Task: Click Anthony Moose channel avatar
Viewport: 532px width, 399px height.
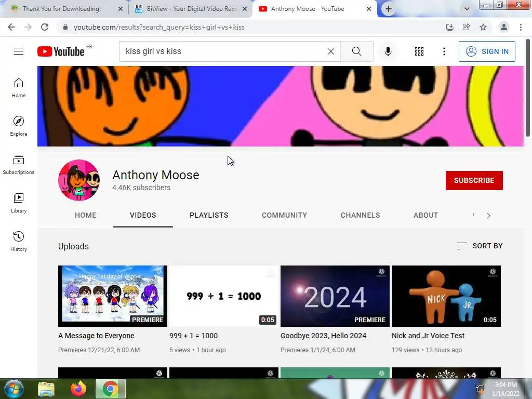Action: (x=79, y=180)
